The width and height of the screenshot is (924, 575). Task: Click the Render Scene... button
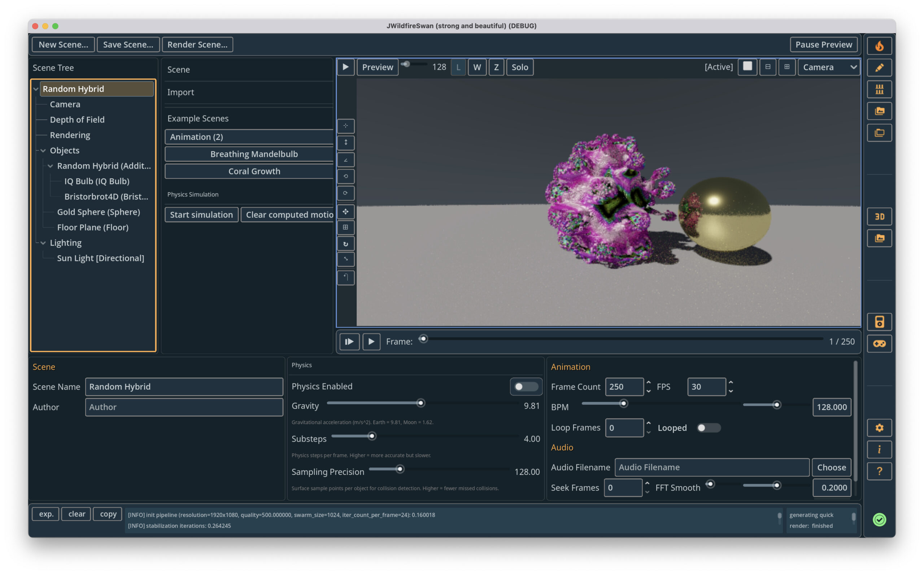[197, 44]
